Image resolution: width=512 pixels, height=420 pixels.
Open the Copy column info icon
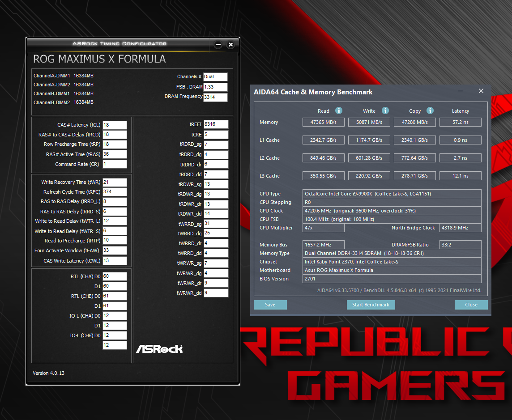430,110
